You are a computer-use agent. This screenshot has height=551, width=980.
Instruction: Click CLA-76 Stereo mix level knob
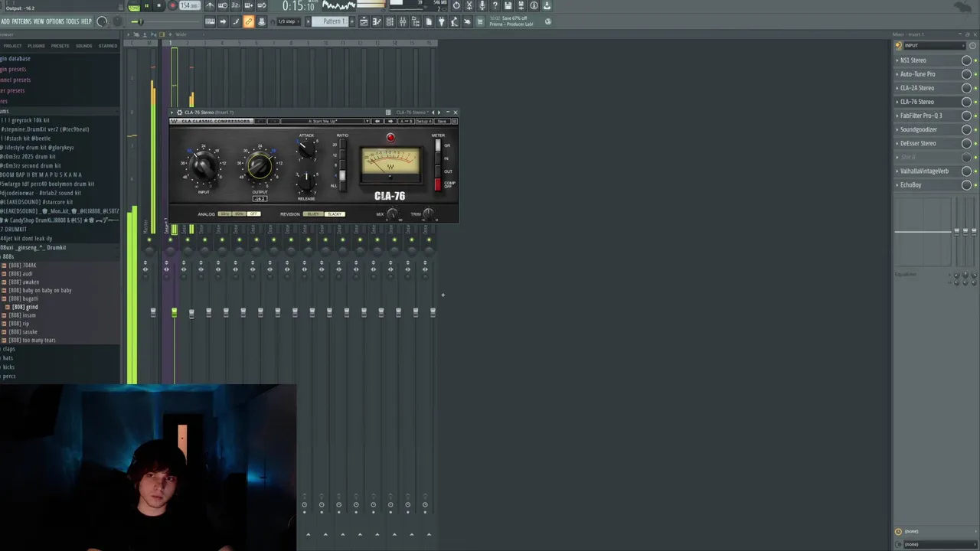pos(966,102)
